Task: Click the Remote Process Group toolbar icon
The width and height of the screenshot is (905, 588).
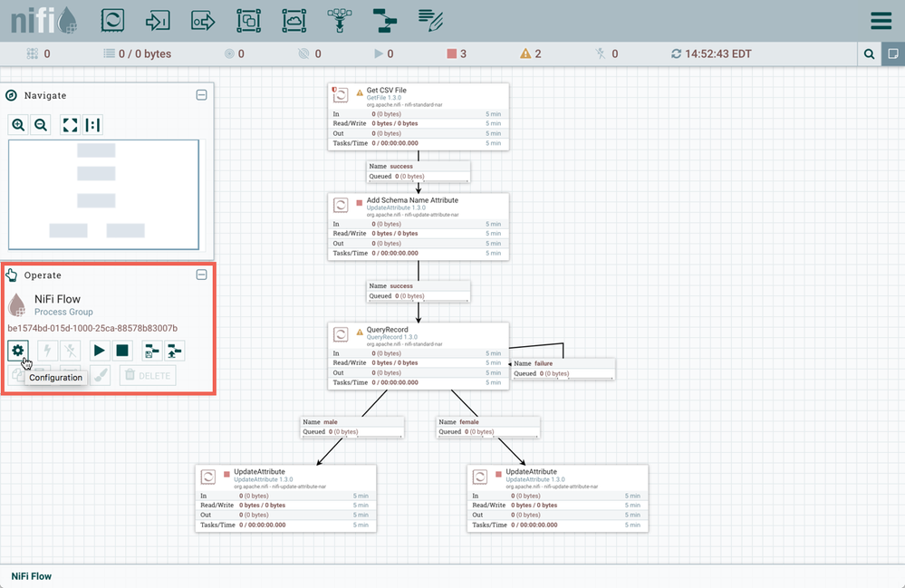Action: tap(294, 20)
